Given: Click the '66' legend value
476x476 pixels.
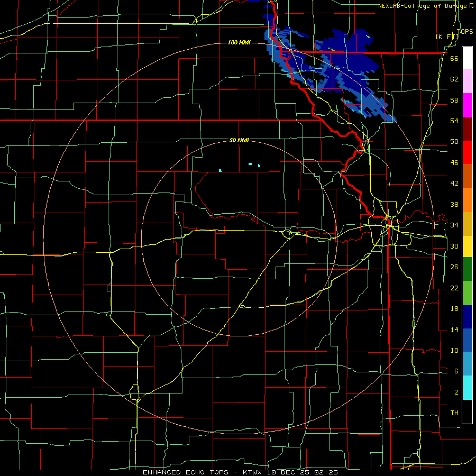Looking at the screenshot, I should 454,58.
